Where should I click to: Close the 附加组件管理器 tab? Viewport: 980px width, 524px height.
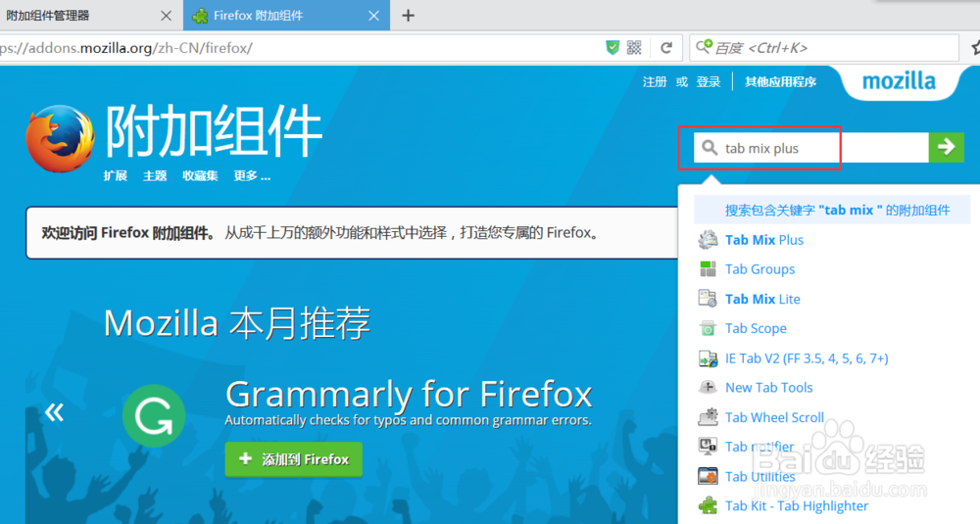coord(167,16)
